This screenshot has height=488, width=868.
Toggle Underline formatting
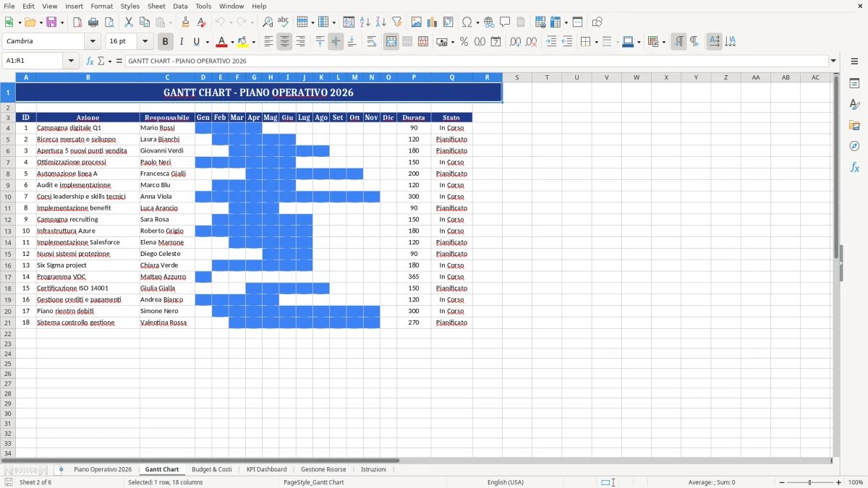coord(196,42)
